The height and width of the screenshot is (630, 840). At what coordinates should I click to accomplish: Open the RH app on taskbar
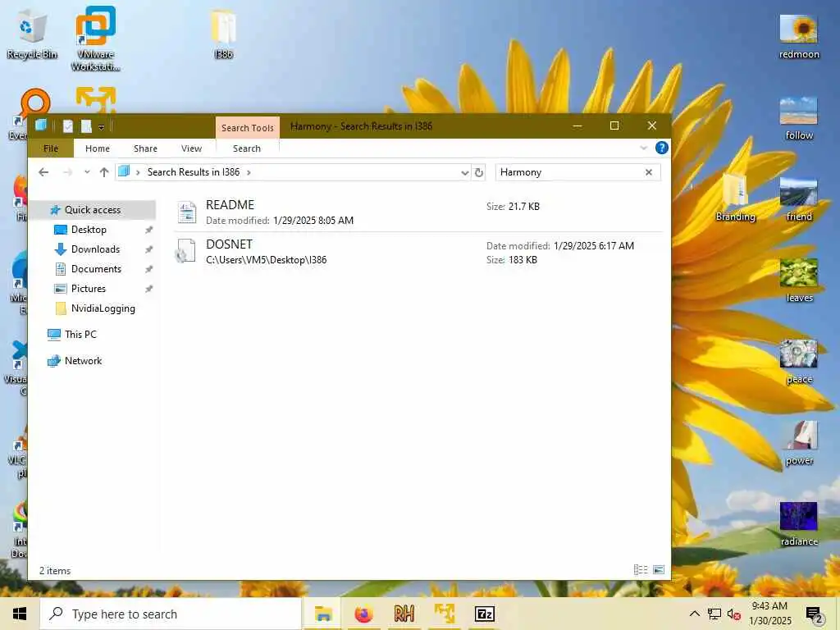(404, 614)
